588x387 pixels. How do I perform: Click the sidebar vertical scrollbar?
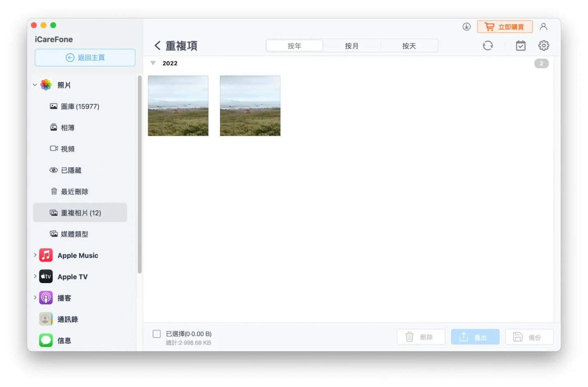click(140, 174)
